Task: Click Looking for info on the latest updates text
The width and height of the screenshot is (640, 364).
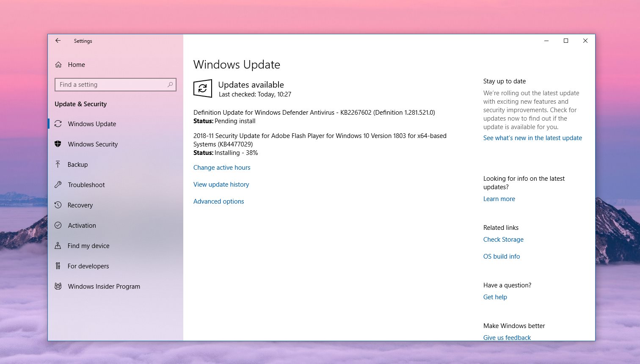Action: coord(524,183)
